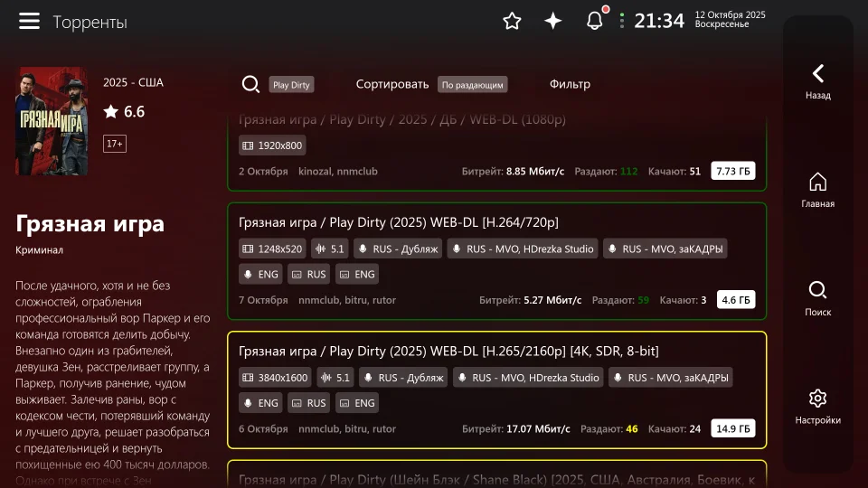
Task: Expand the Сортировать sort options
Action: coord(392,84)
